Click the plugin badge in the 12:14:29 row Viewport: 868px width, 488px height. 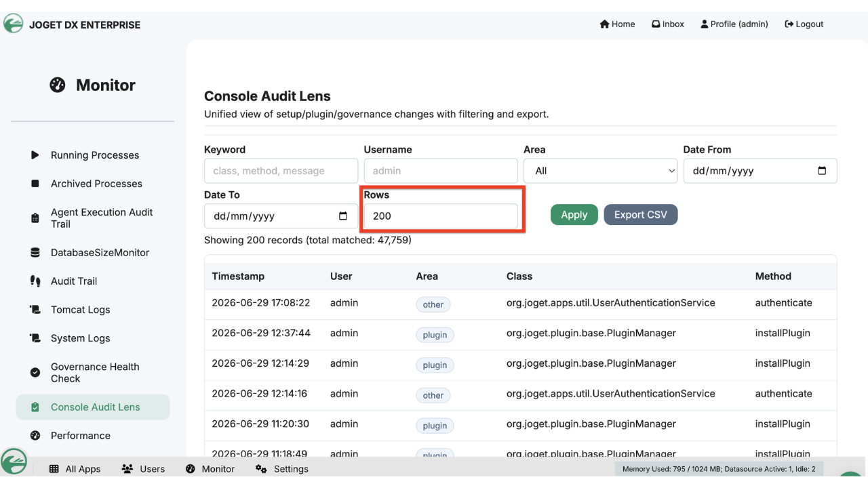click(x=435, y=365)
